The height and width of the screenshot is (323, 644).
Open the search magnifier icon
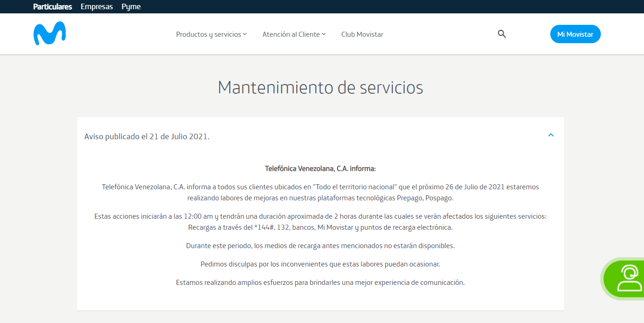coord(502,34)
